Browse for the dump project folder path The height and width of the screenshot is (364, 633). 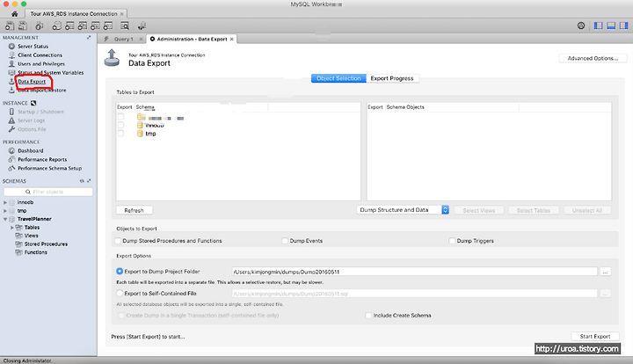tap(605, 272)
